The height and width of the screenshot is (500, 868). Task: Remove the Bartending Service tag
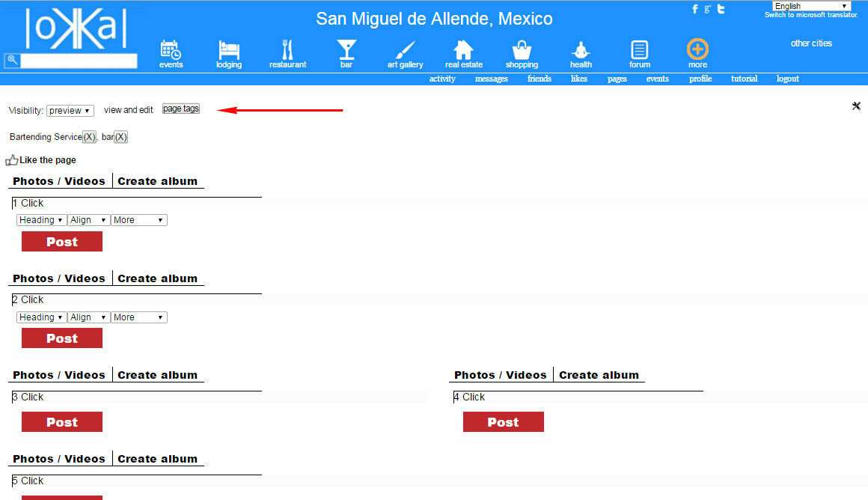89,137
